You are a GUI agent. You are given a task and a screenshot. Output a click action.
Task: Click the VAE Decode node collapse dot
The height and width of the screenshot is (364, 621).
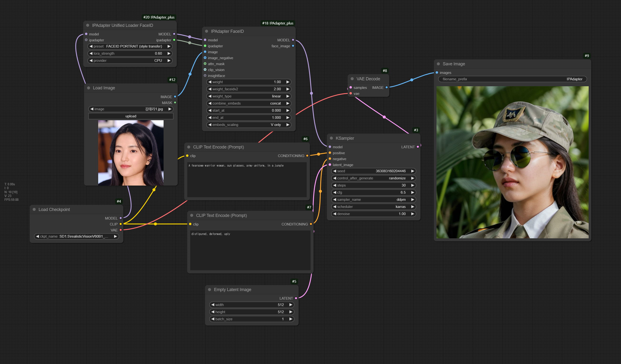352,79
